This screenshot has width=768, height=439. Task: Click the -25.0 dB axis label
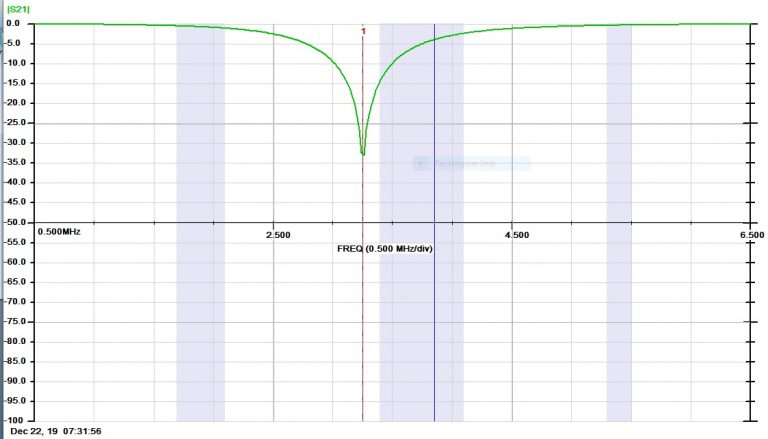tap(17, 123)
